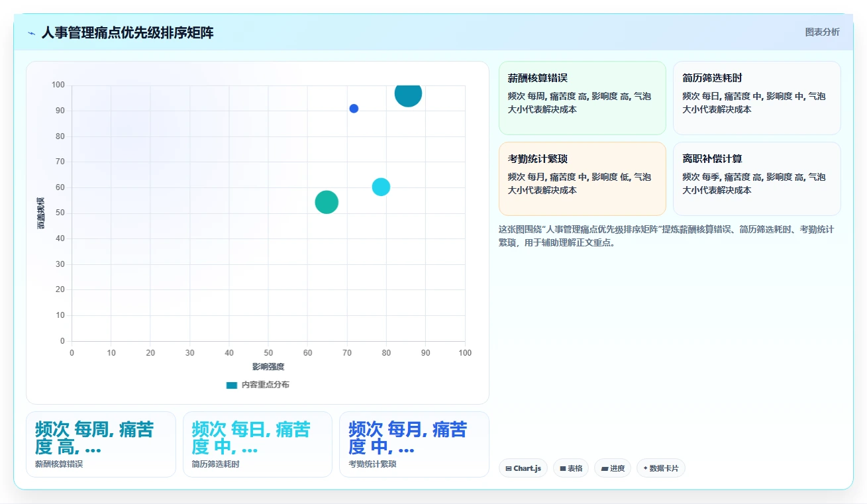Viewport: 867px width, 504px height.
Task: Click the summary paragraph starting 这张图围绕
Action: click(x=666, y=236)
